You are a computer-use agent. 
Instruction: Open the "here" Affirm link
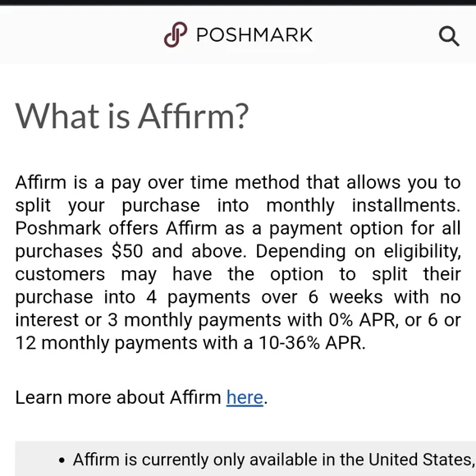pos(245,397)
